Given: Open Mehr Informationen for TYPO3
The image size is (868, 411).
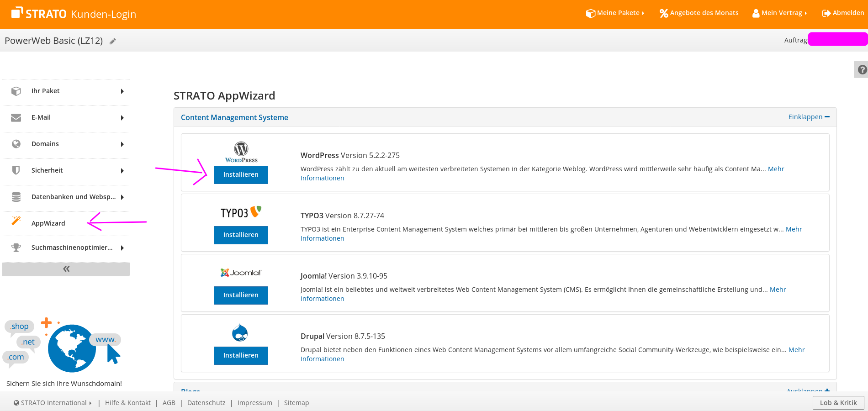Looking at the screenshot, I should click(322, 238).
